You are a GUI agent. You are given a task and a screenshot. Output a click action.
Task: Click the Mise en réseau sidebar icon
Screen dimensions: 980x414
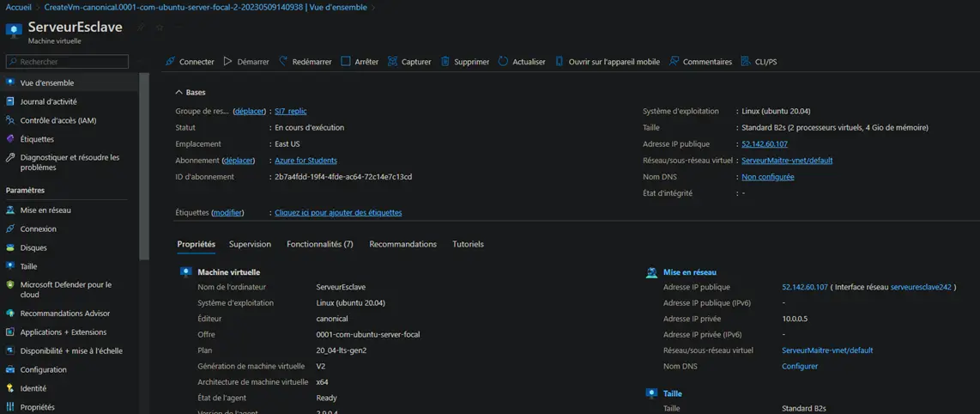click(x=10, y=210)
